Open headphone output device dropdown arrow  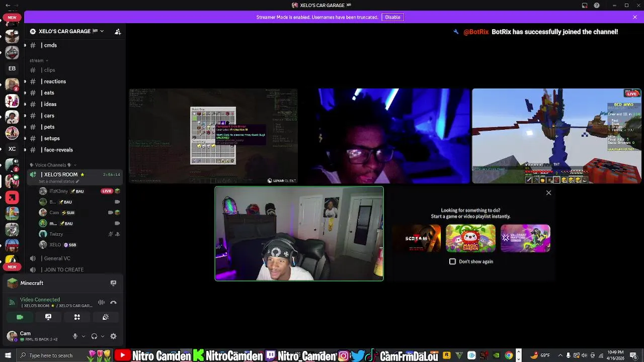103,336
